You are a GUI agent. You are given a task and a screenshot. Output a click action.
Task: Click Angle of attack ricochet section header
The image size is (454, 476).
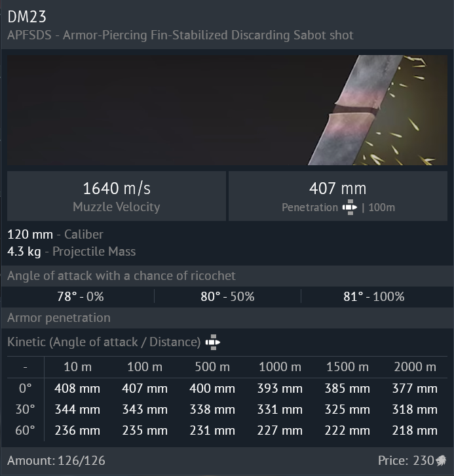click(121, 276)
